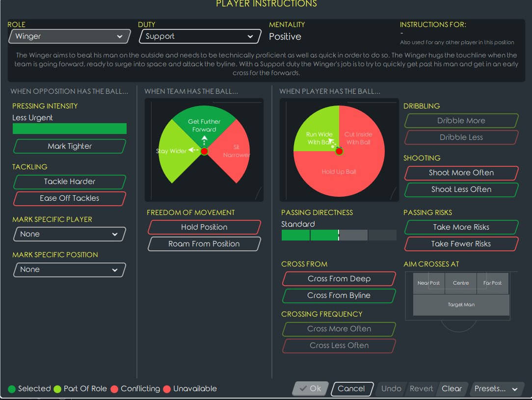
Task: Aim crosses at Far Post
Action: [x=492, y=283]
